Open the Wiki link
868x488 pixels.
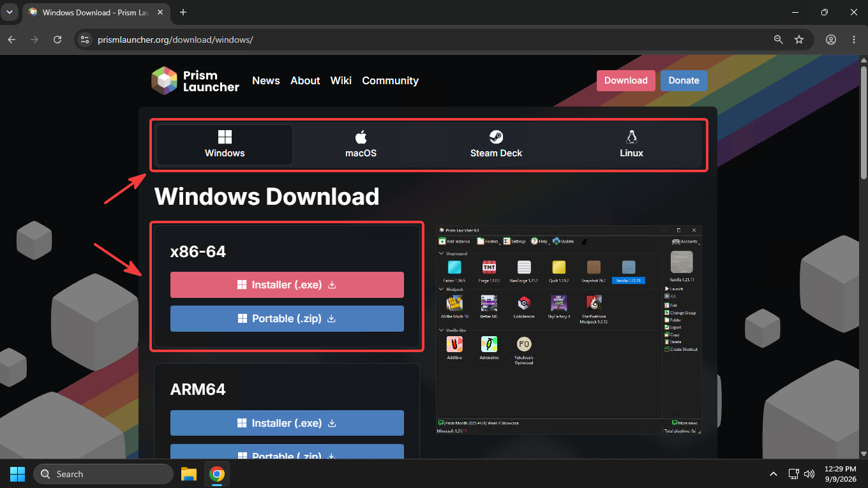pos(341,80)
